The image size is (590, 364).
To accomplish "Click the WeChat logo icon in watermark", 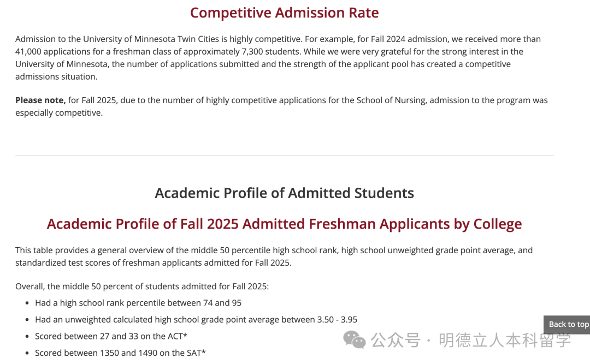I will [355, 340].
